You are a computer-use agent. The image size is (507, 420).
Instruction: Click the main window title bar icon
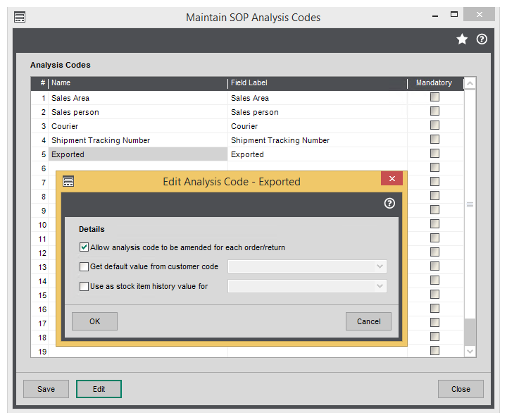click(x=20, y=17)
